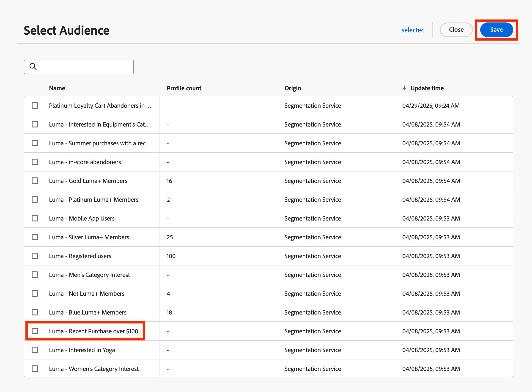Check Luma - in-store abandoners checkbox
Viewport: 532px width, 392px height.
tap(35, 162)
